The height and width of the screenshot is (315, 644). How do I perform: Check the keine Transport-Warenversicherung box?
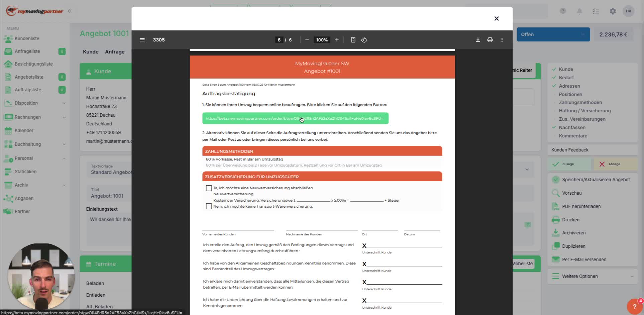tap(209, 206)
